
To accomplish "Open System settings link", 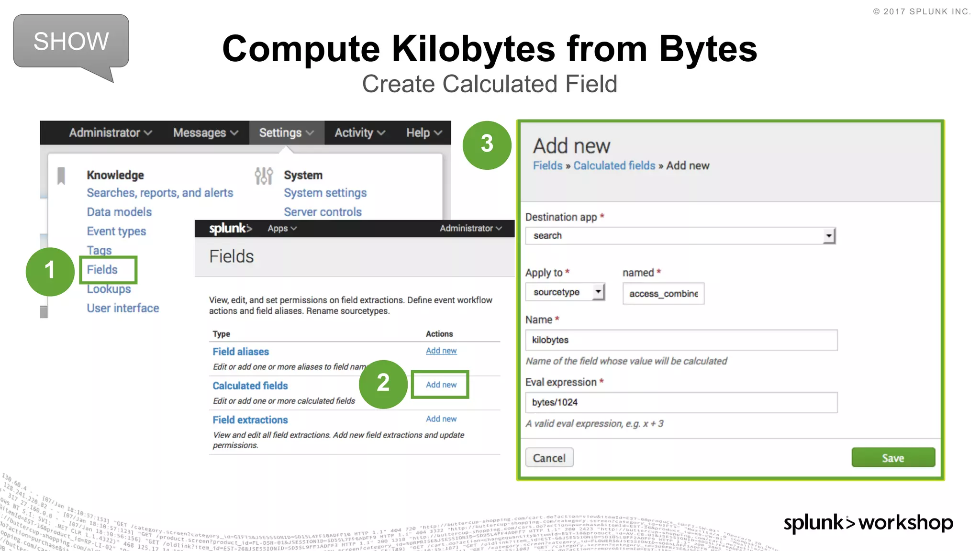I will [x=325, y=193].
